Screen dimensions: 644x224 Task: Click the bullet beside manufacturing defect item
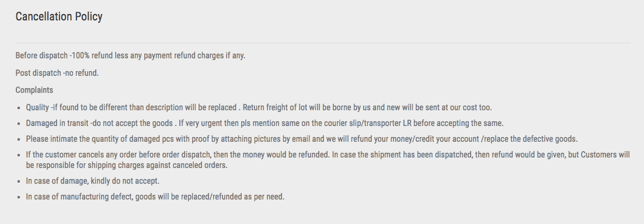click(19, 197)
